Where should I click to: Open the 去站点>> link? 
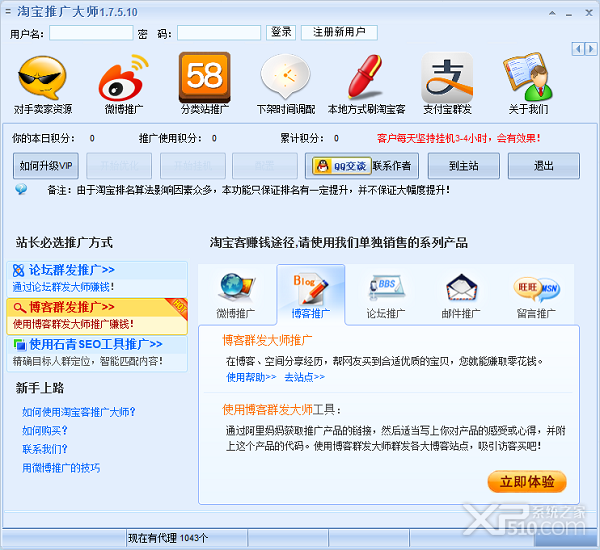pos(305,377)
